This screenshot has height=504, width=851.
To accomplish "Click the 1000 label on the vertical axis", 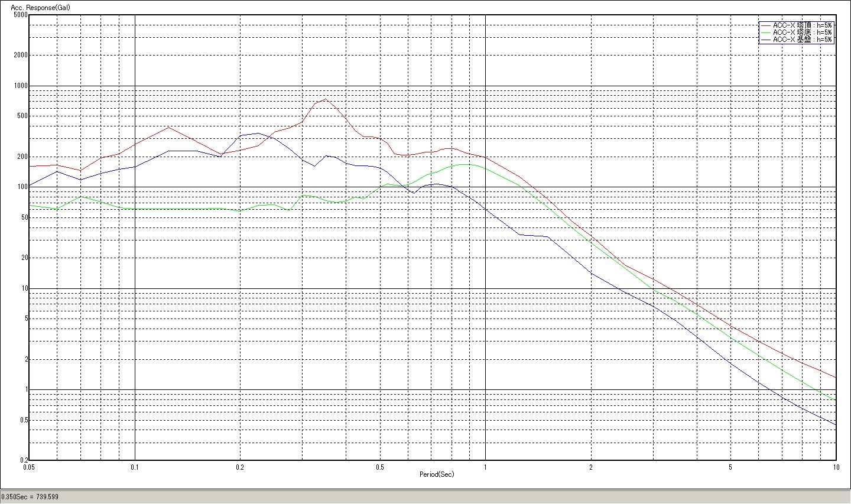I will coord(21,86).
